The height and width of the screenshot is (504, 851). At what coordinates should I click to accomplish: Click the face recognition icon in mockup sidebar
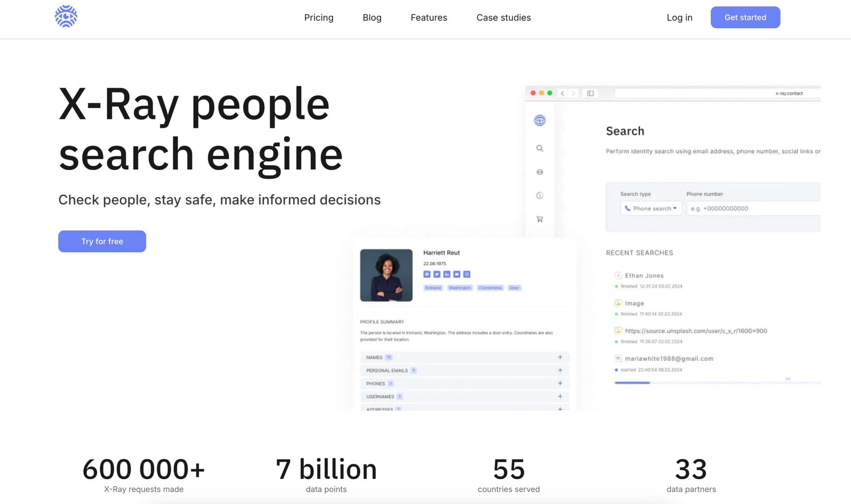pyautogui.click(x=539, y=172)
